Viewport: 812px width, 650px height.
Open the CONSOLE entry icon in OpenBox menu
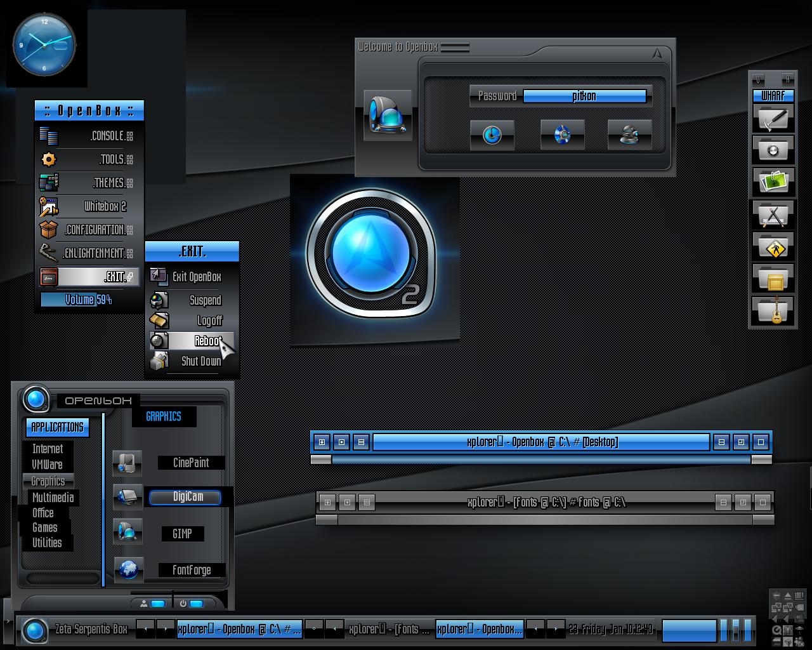click(x=48, y=136)
